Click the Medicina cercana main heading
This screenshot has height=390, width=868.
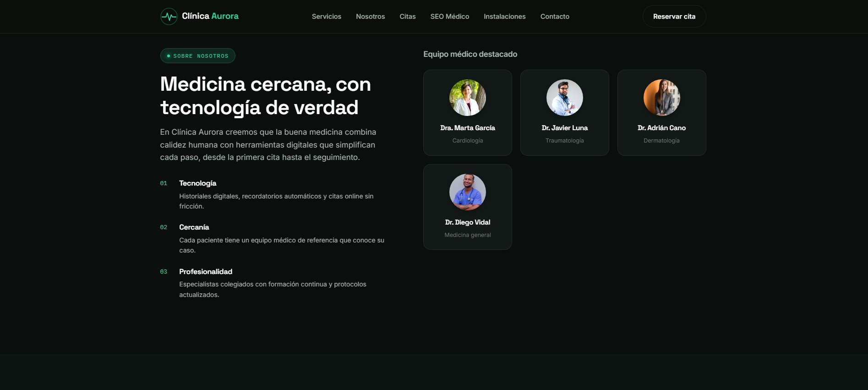pyautogui.click(x=266, y=96)
